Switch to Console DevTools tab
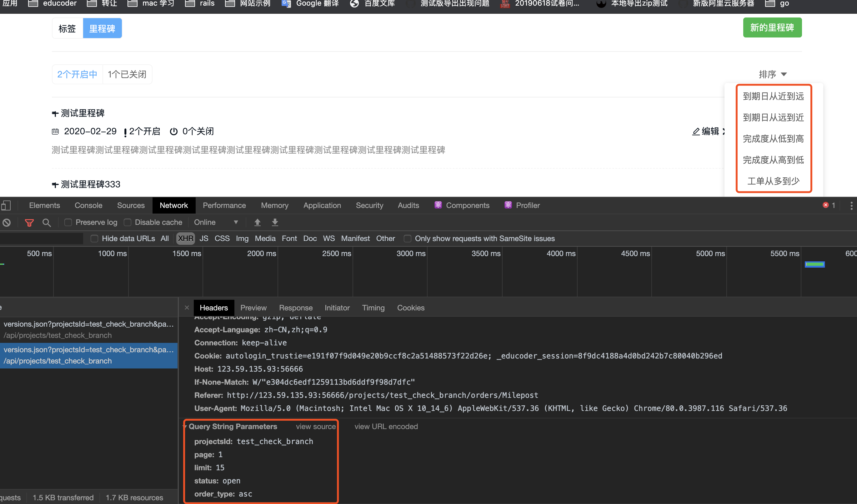Image resolution: width=857 pixels, height=504 pixels. point(88,205)
